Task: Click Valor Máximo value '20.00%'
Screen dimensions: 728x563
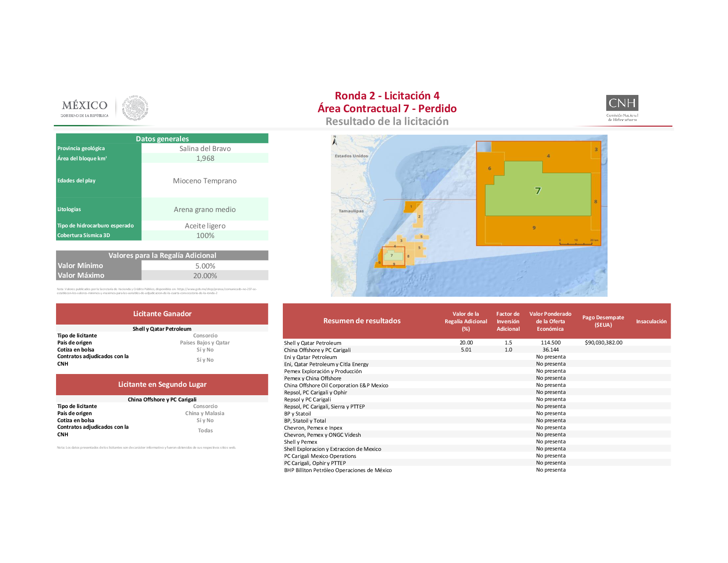Action: [x=205, y=276]
